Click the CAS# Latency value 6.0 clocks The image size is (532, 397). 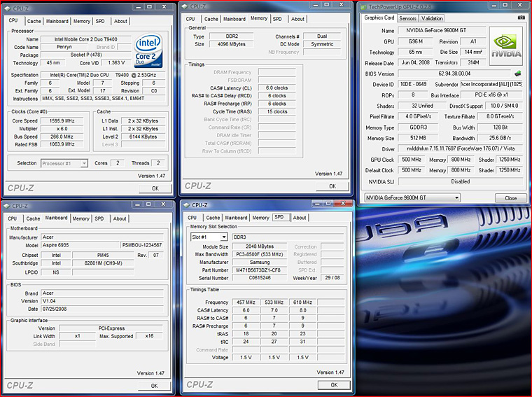click(277, 88)
